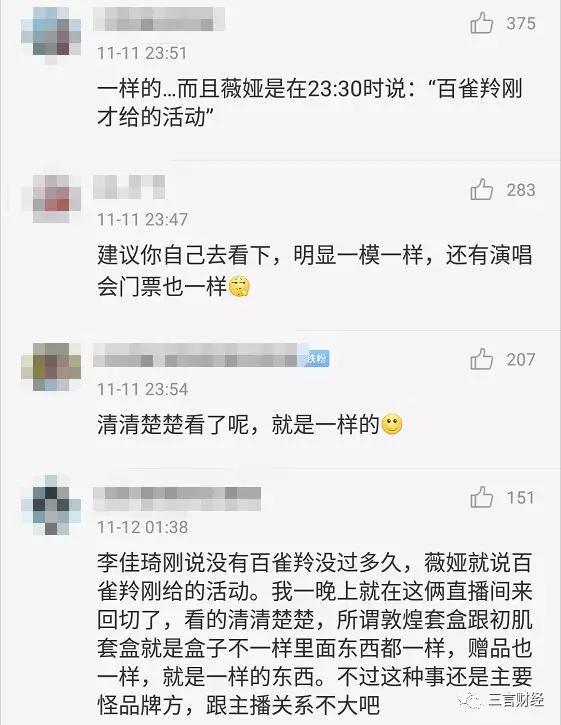
Task: Tap the blurred username above 11-11 23:54
Action: 199,355
